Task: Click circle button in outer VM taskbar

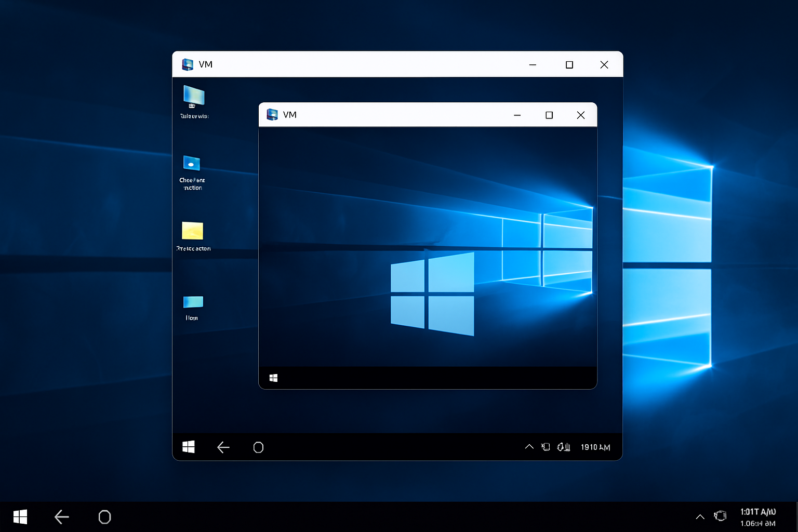Action: tap(258, 447)
